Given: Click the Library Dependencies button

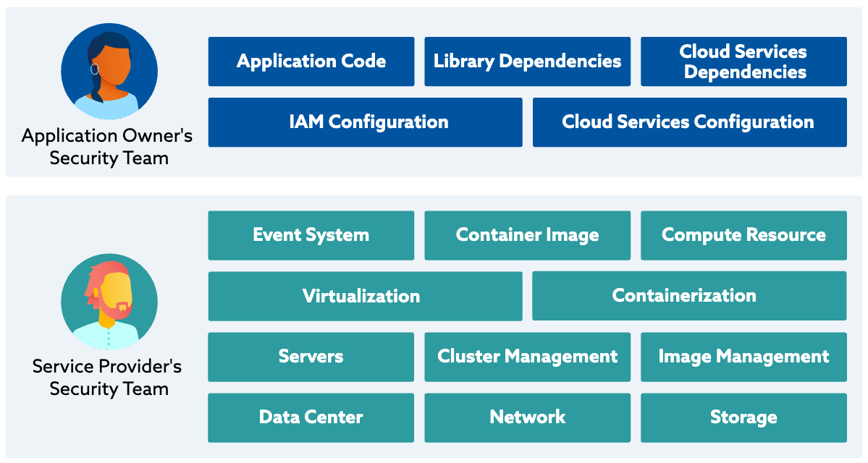Looking at the screenshot, I should click(527, 61).
